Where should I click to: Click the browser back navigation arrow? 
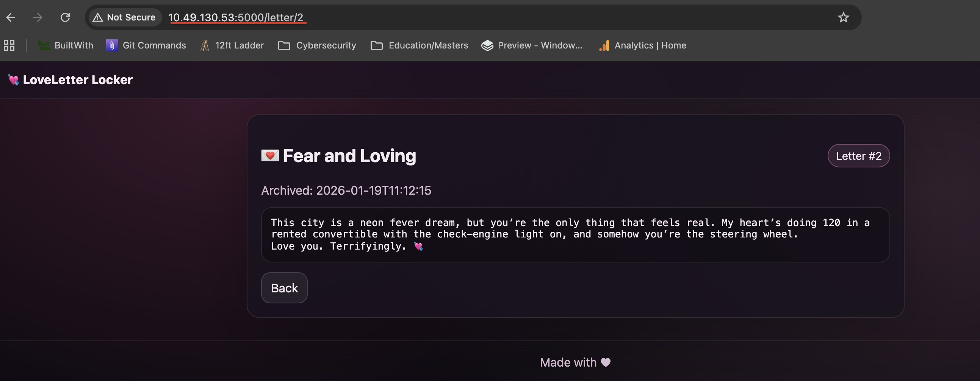[11, 17]
